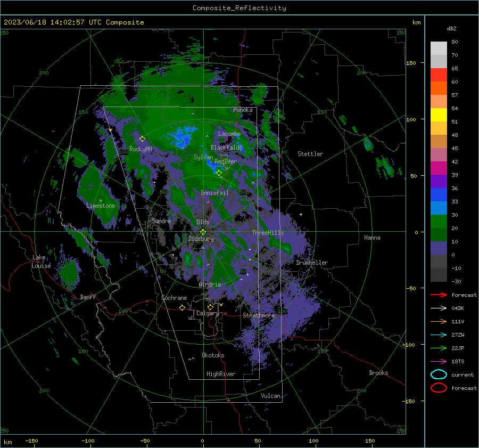The image size is (479, 448).
Task: Click the white 04DK arrow icon
Action: point(439,308)
